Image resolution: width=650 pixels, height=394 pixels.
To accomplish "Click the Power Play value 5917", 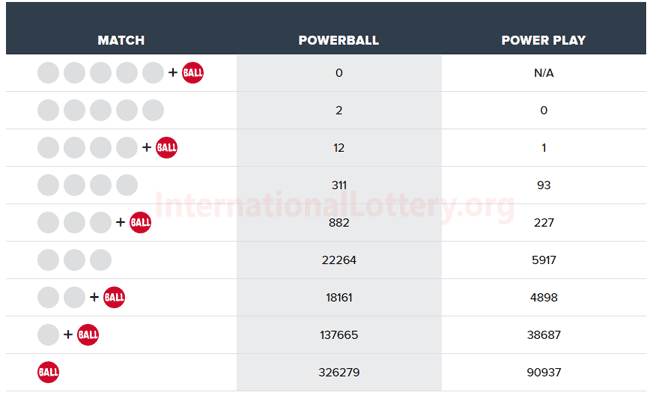I will click(x=543, y=260).
